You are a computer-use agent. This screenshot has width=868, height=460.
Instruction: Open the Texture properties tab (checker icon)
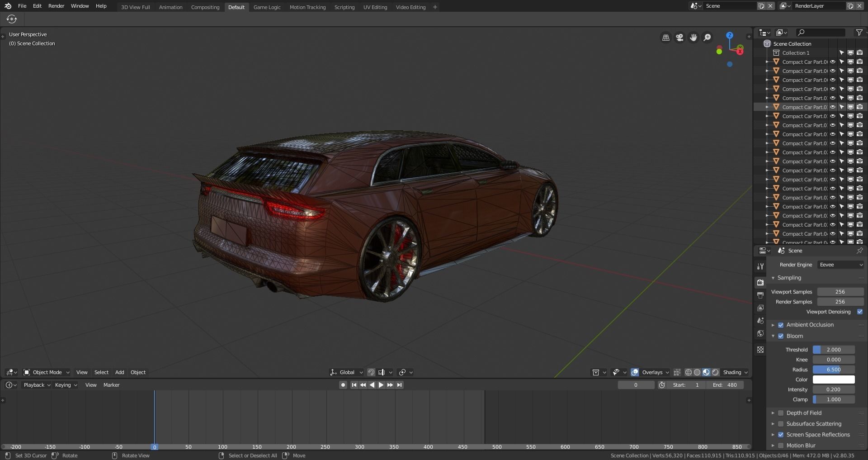[x=760, y=350]
